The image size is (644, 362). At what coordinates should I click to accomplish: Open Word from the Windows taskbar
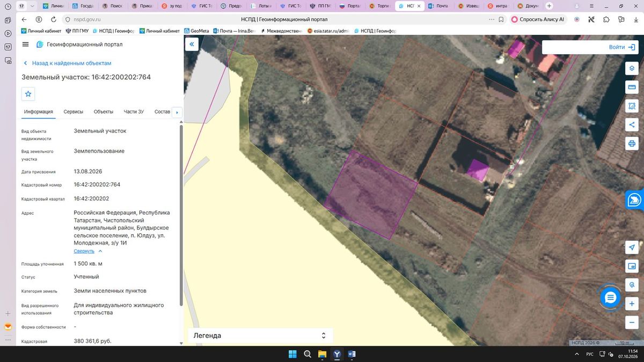point(352,354)
